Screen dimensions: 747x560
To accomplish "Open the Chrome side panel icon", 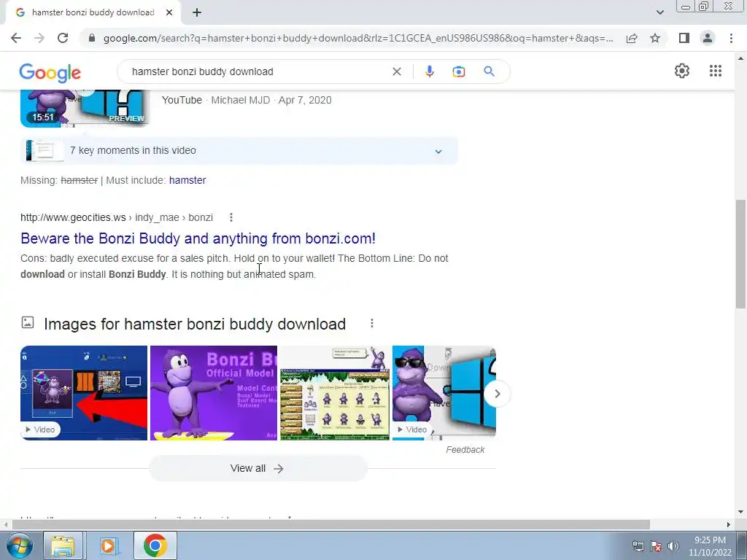I will pyautogui.click(x=684, y=38).
